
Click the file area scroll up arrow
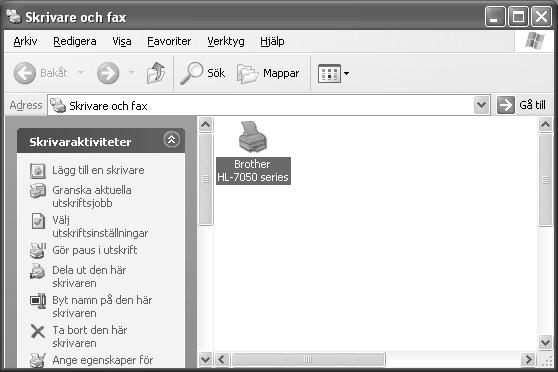tap(546, 125)
